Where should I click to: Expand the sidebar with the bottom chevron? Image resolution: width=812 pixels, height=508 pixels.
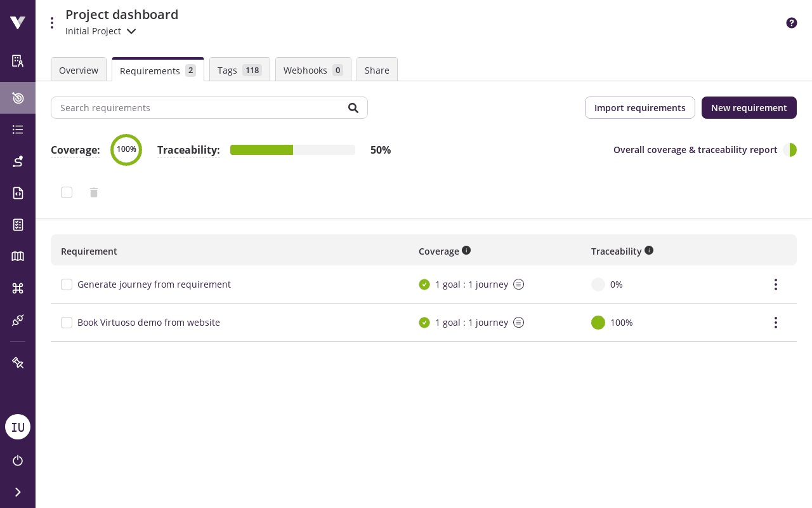click(17, 491)
